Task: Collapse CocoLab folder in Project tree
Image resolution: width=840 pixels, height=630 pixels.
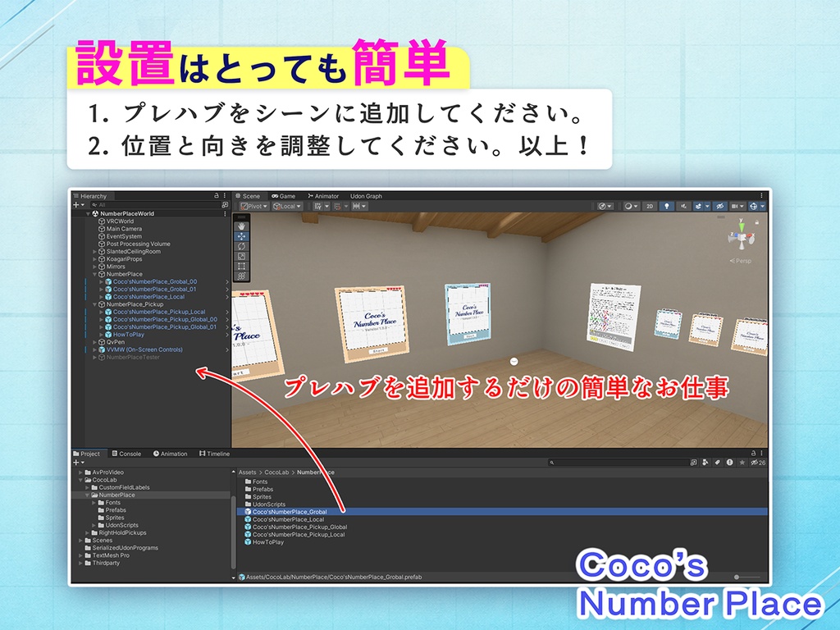Action: (x=81, y=480)
